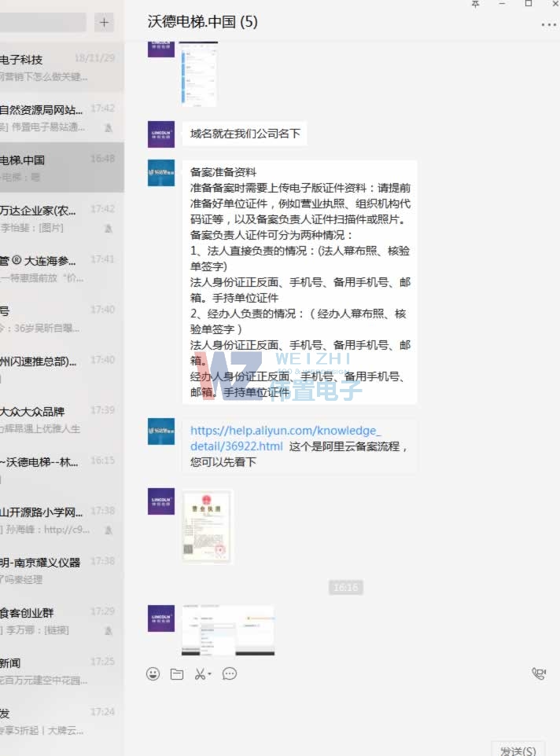Pin the window on top
Image resolution: width=560 pixels, height=756 pixels.
pyautogui.click(x=475, y=4)
